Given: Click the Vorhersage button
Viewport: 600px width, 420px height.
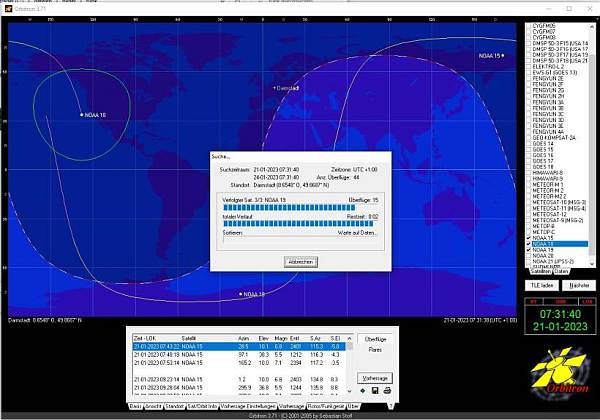Looking at the screenshot, I should pyautogui.click(x=375, y=378).
